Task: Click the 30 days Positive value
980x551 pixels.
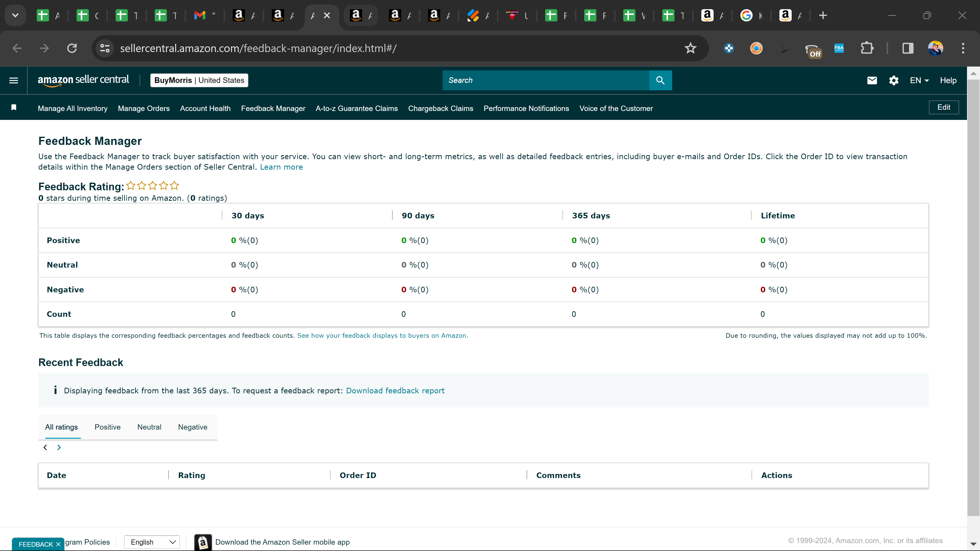Action: coord(244,240)
